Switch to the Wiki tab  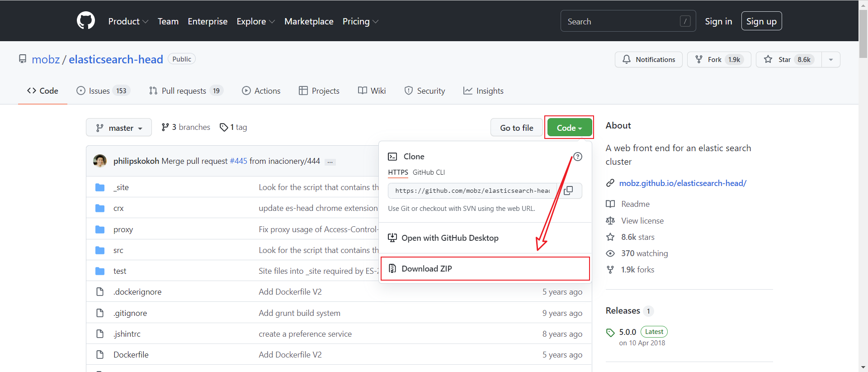[x=372, y=91]
